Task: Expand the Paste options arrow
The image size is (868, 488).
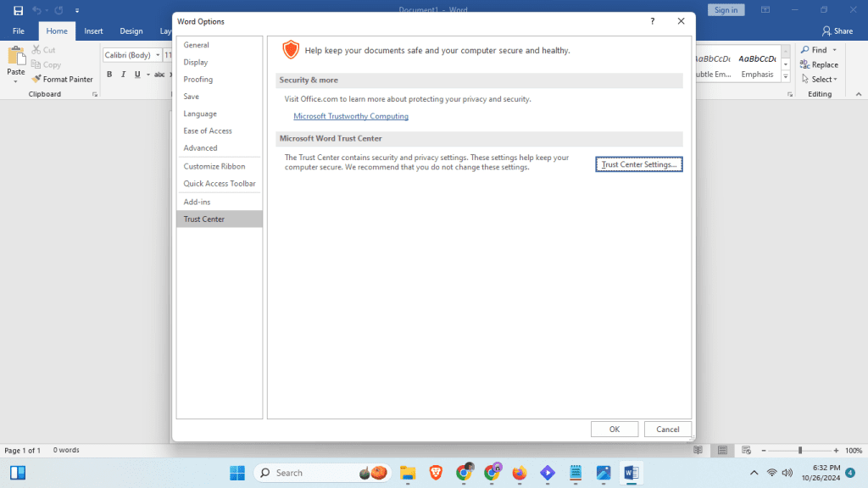Action: pos(15,82)
